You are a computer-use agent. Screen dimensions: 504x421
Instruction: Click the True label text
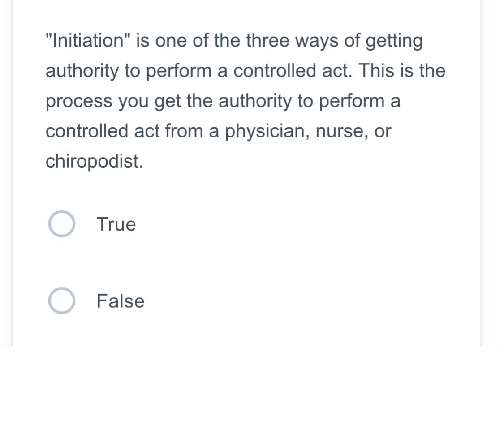116,224
